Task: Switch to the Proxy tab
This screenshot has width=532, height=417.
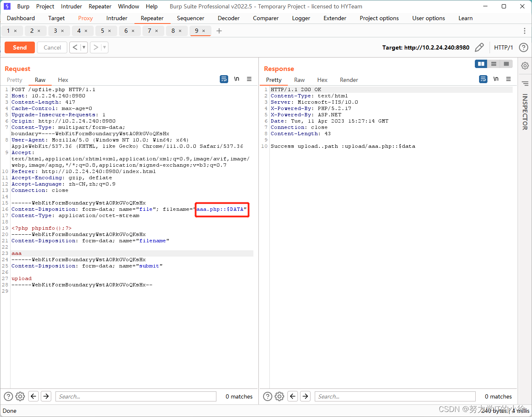Action: [x=85, y=18]
